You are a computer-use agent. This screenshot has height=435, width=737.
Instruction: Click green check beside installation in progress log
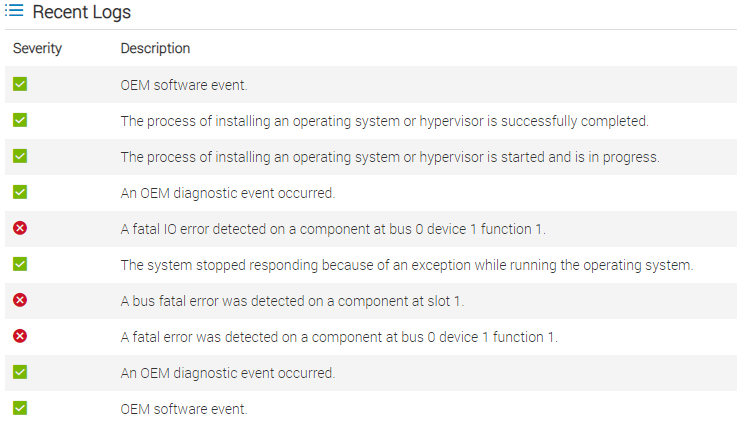tap(20, 157)
